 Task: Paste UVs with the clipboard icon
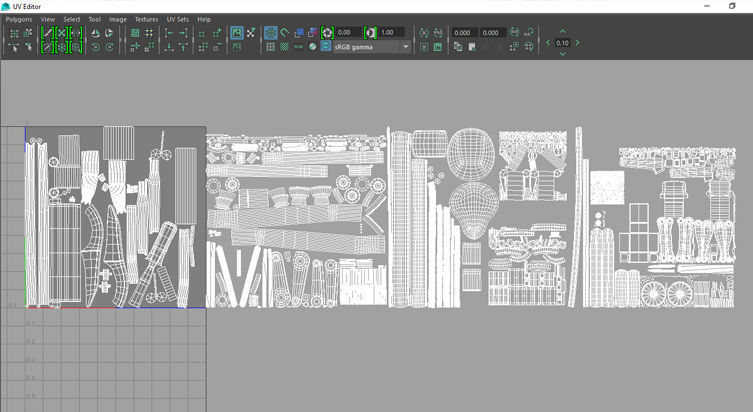point(472,47)
